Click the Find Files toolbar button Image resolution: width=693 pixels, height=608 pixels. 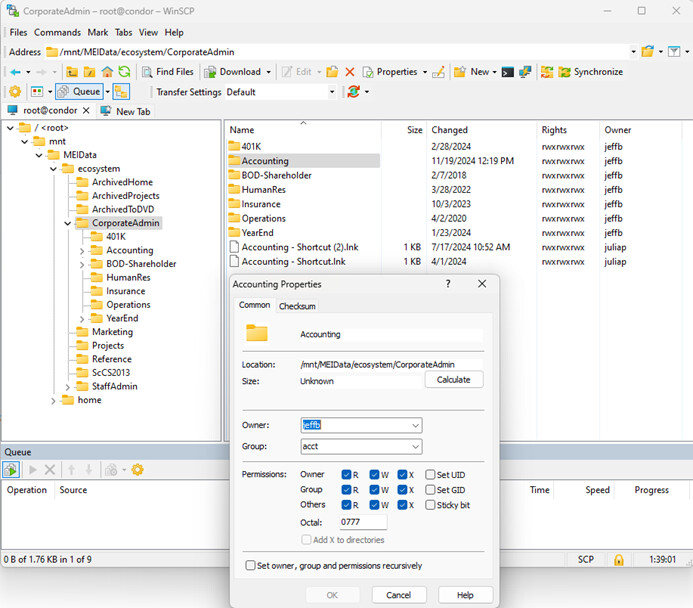[x=168, y=72]
